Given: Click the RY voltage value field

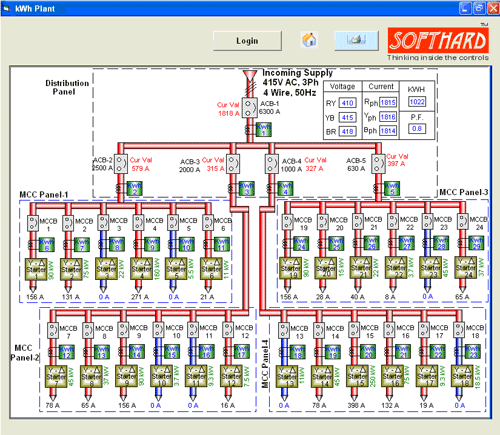Looking at the screenshot, I should 347,103.
